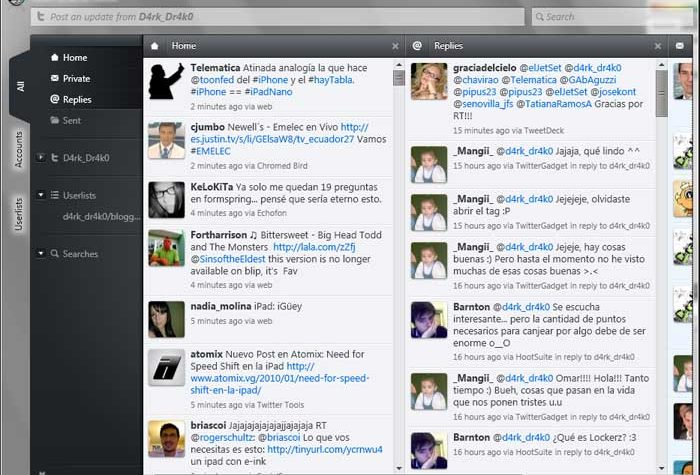Open the Replies sidebar item
This screenshot has height=475, width=700.
click(x=71, y=100)
